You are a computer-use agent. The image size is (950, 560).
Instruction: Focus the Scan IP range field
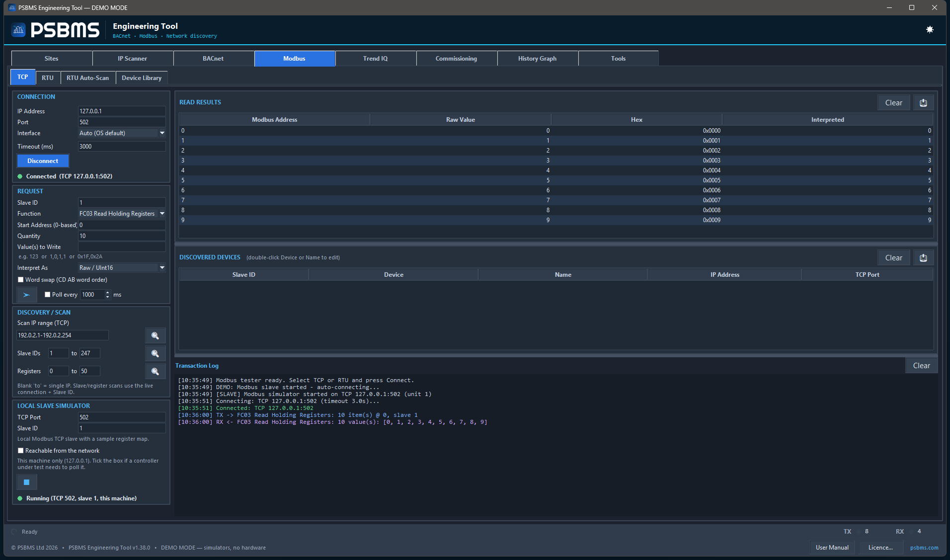(x=63, y=335)
